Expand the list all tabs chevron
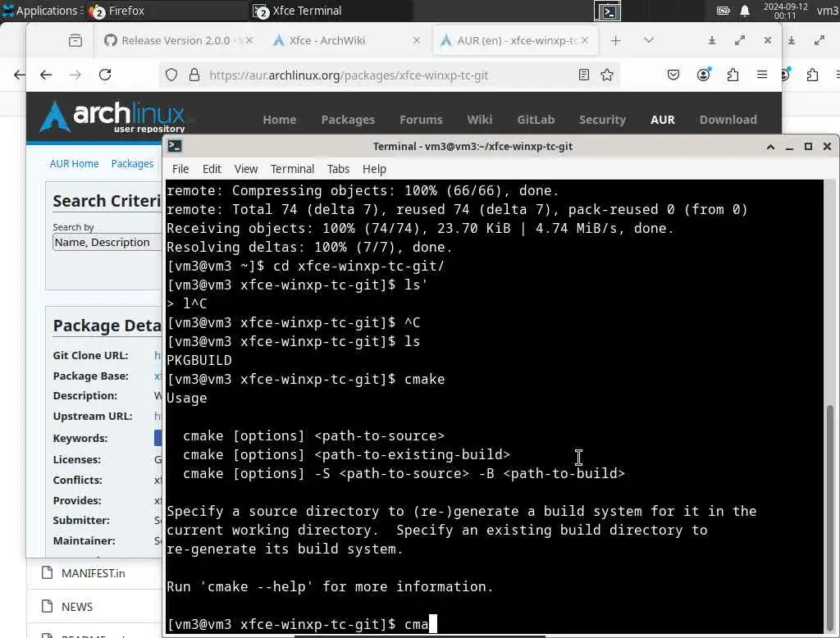840x638 pixels. coord(648,41)
